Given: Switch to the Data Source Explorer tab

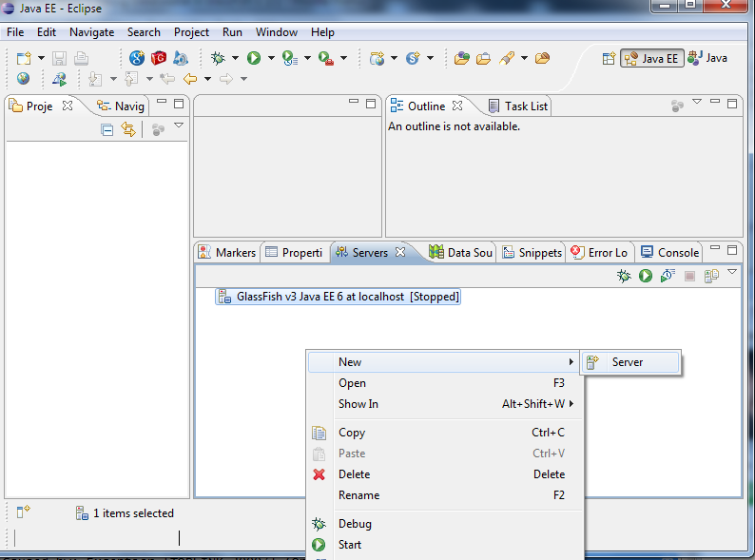Looking at the screenshot, I should click(x=461, y=252).
